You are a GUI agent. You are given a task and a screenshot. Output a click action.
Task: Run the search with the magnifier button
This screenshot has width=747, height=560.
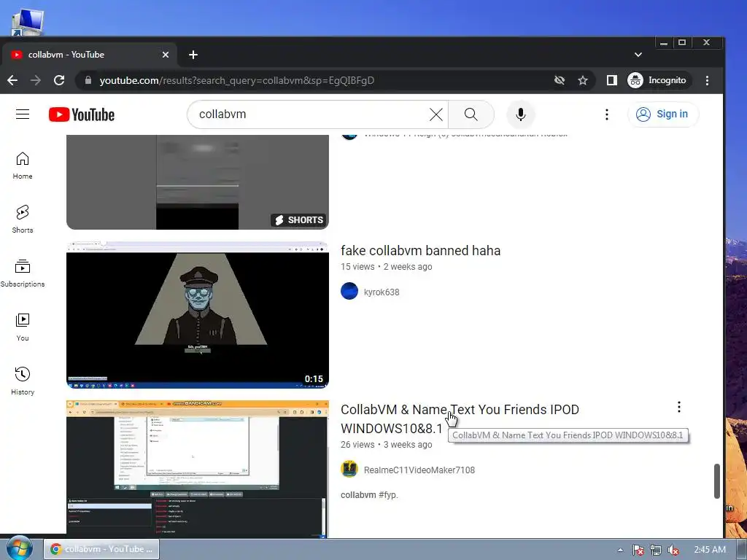pos(471,114)
